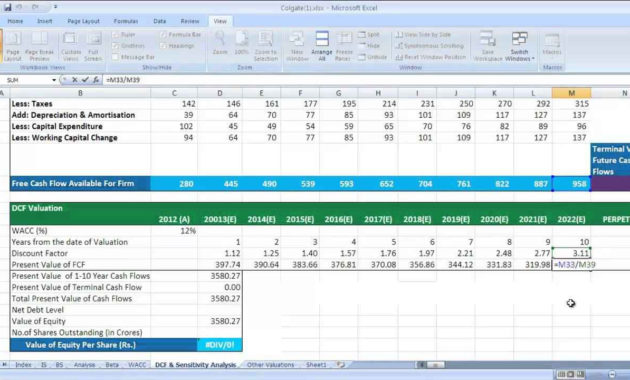Switch to the Page Layout ribbon tab
Viewport: 630px width, 380px height.
(x=84, y=21)
